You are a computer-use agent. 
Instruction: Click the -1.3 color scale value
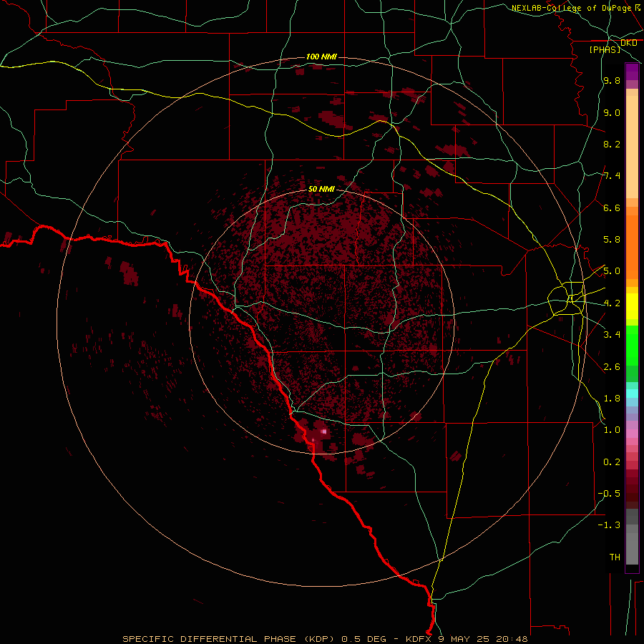[x=609, y=525]
